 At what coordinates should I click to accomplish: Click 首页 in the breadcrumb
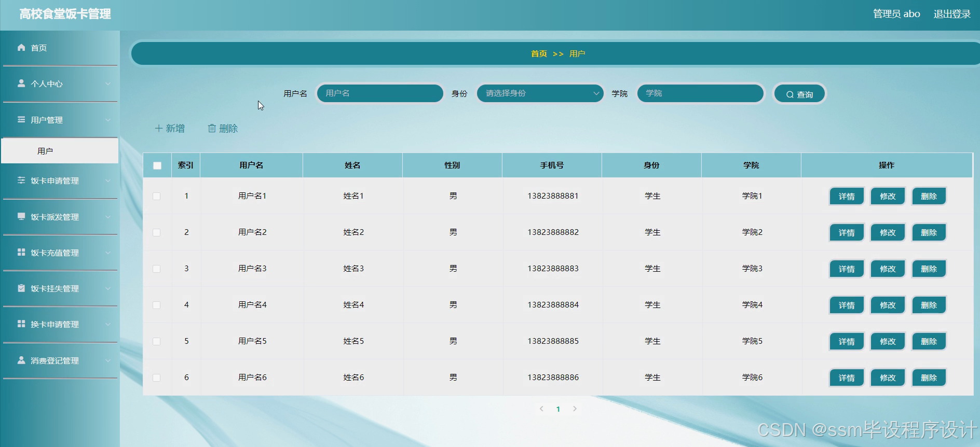point(539,54)
